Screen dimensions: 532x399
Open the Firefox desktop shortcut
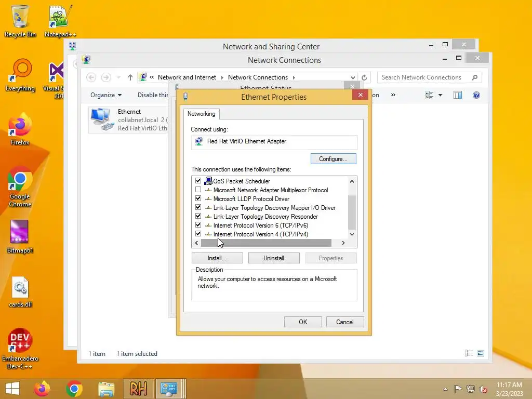click(x=20, y=129)
